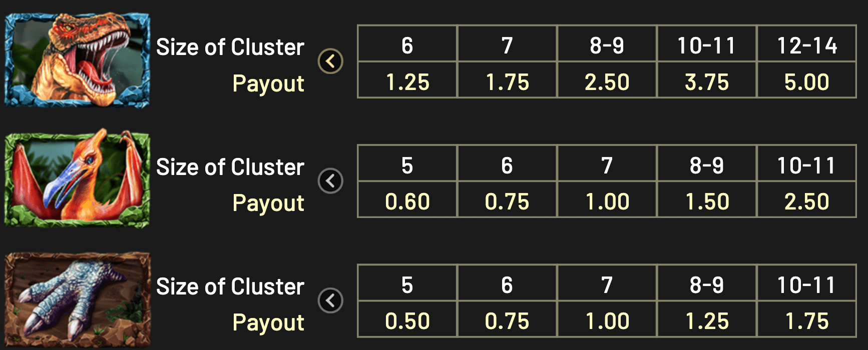Click the T-Rex symbol image
The image size is (868, 350).
pos(77,60)
